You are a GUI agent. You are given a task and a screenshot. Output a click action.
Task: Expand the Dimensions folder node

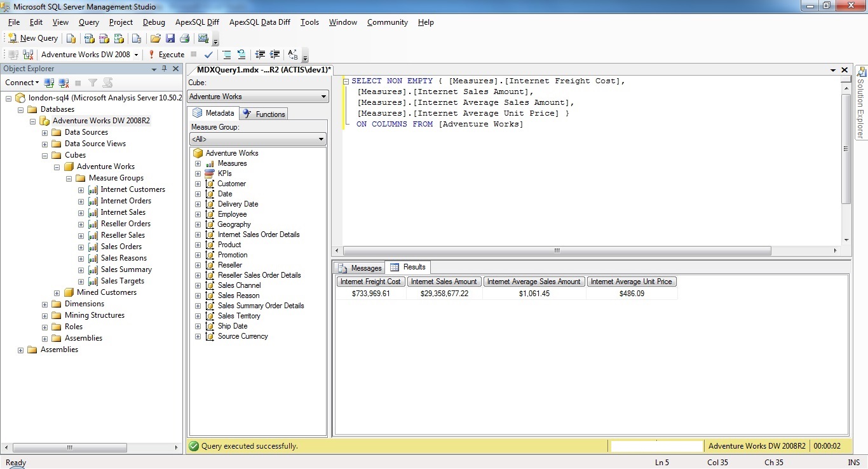(45, 304)
